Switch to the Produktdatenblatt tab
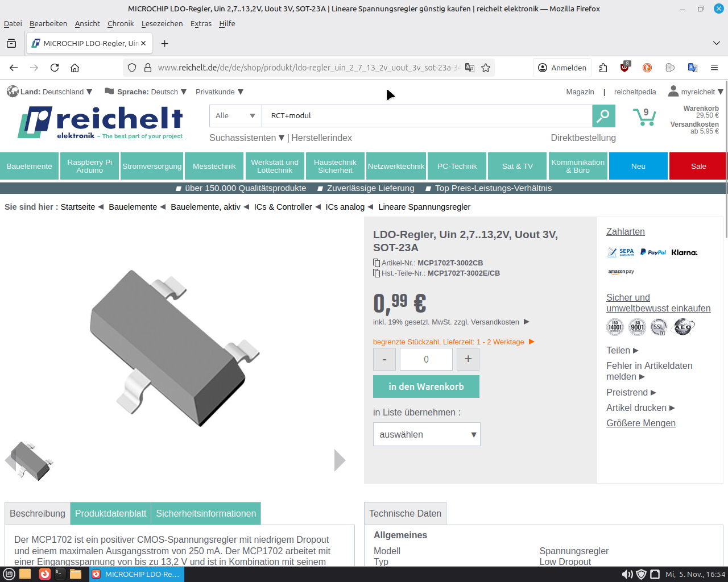The image size is (728, 582). click(x=111, y=513)
